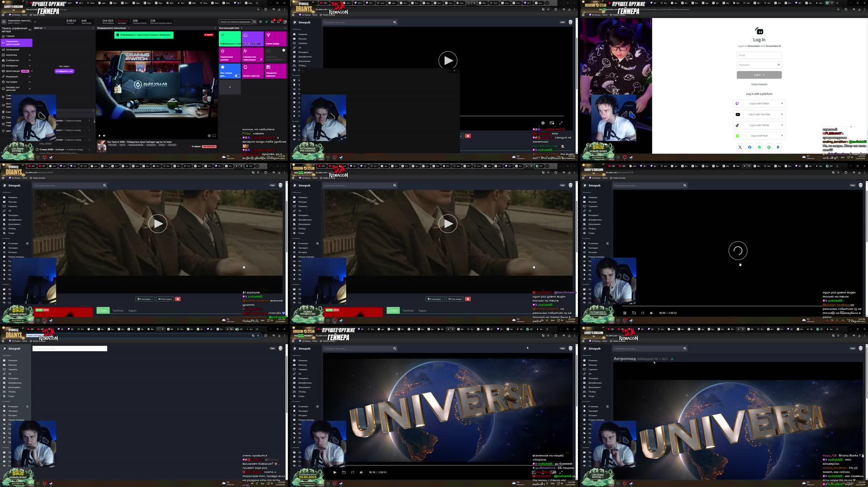The height and width of the screenshot is (487, 868).
Task: Click the notification bell next to Антропоид title
Action: (672, 359)
